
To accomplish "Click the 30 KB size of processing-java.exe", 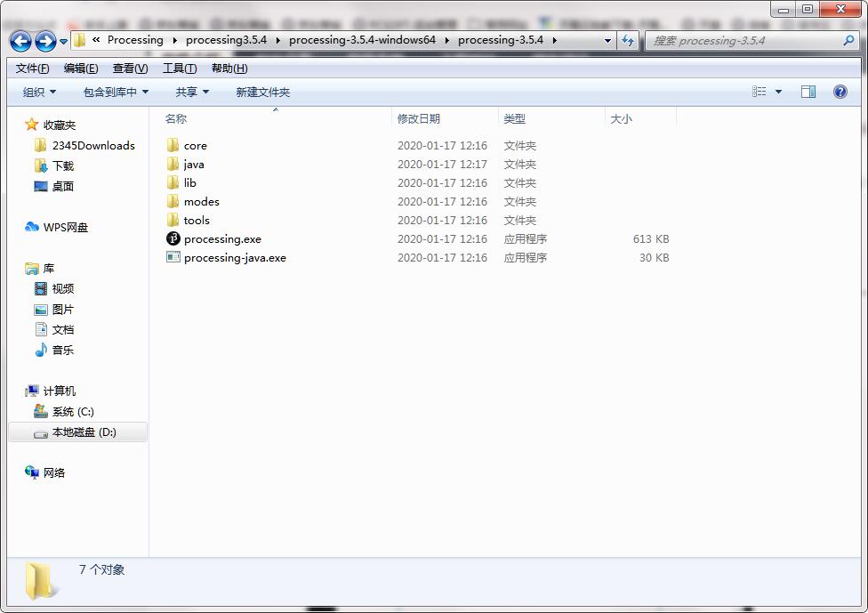I will coord(655,257).
